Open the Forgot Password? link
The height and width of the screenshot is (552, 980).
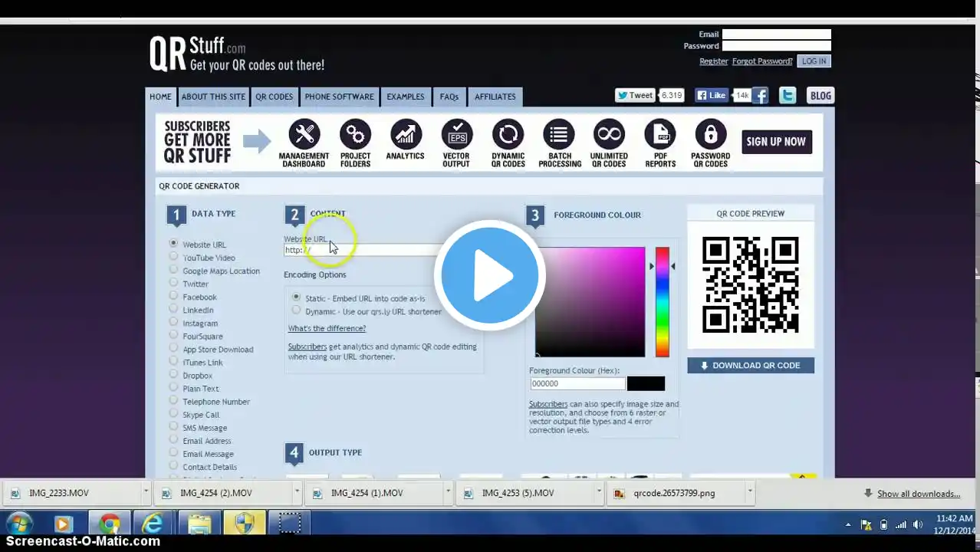pyautogui.click(x=762, y=61)
